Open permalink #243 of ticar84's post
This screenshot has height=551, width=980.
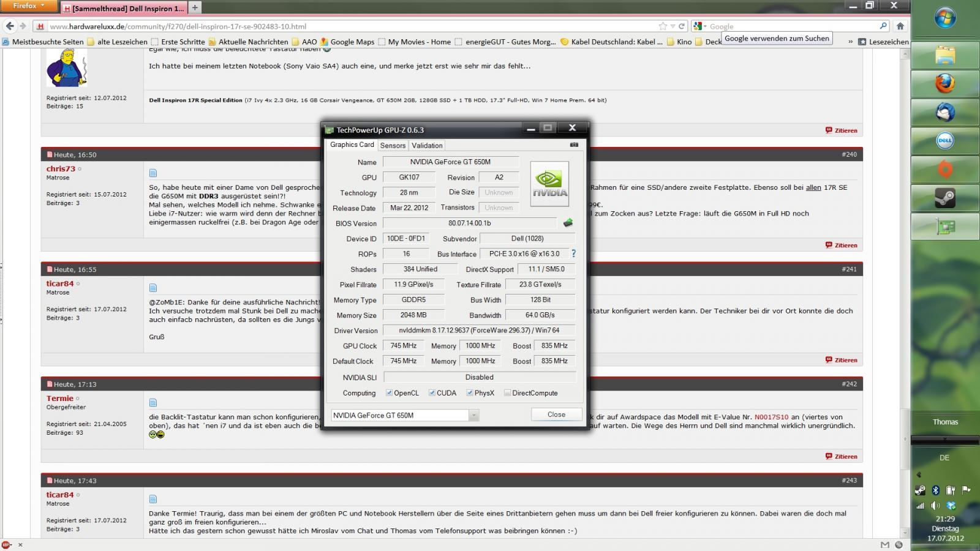coord(849,480)
